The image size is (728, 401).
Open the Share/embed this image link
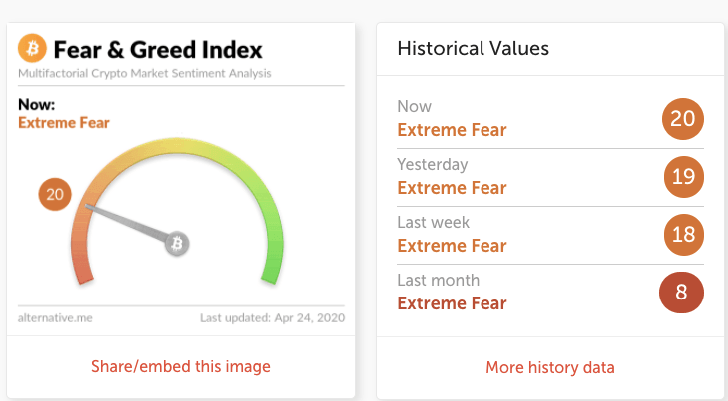click(181, 366)
